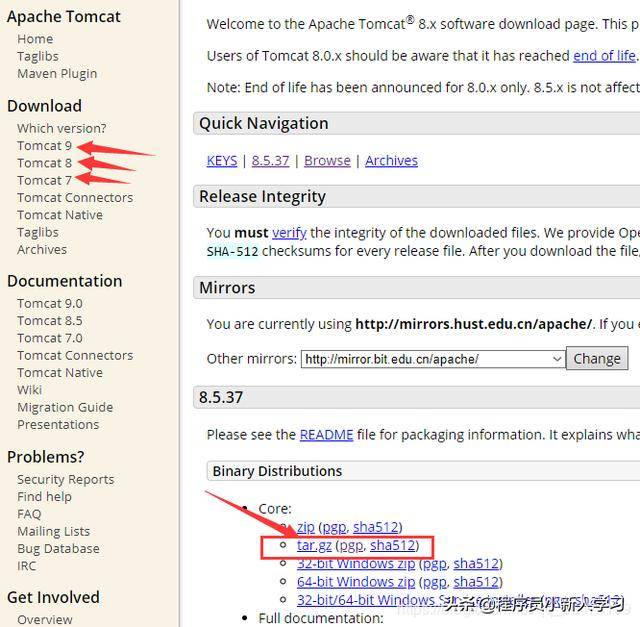Screen dimensions: 640x627
Task: Open the Home link in sidebar
Action: 35,39
